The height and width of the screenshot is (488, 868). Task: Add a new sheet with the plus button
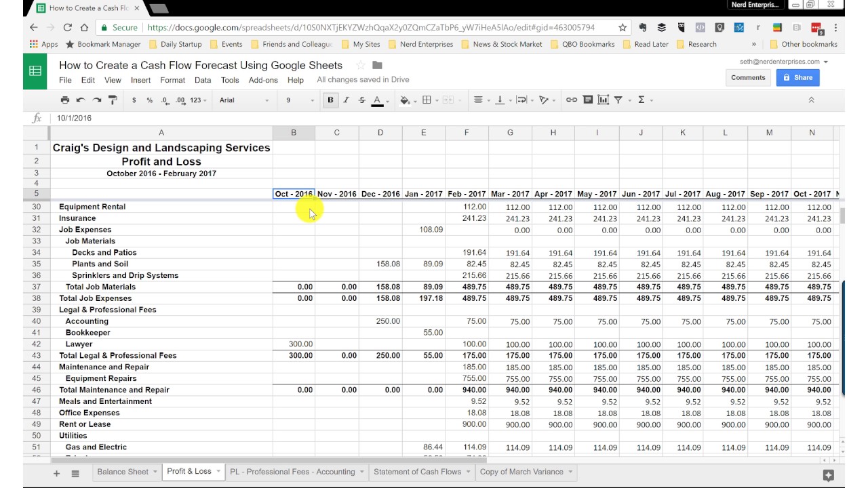pyautogui.click(x=56, y=473)
